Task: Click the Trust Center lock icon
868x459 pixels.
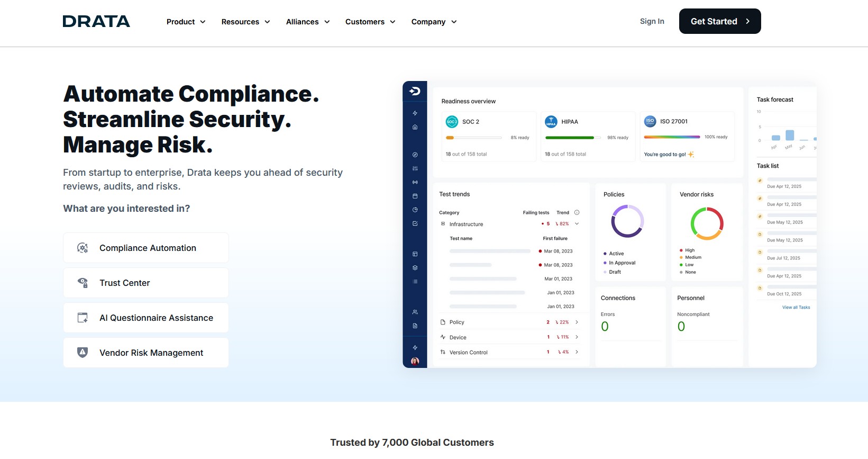Action: point(83,283)
